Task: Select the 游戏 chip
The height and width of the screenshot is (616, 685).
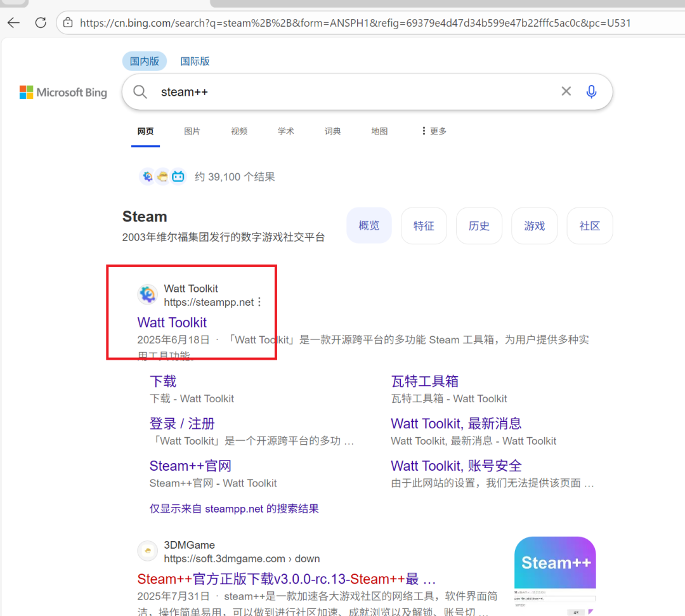Action: click(x=534, y=225)
